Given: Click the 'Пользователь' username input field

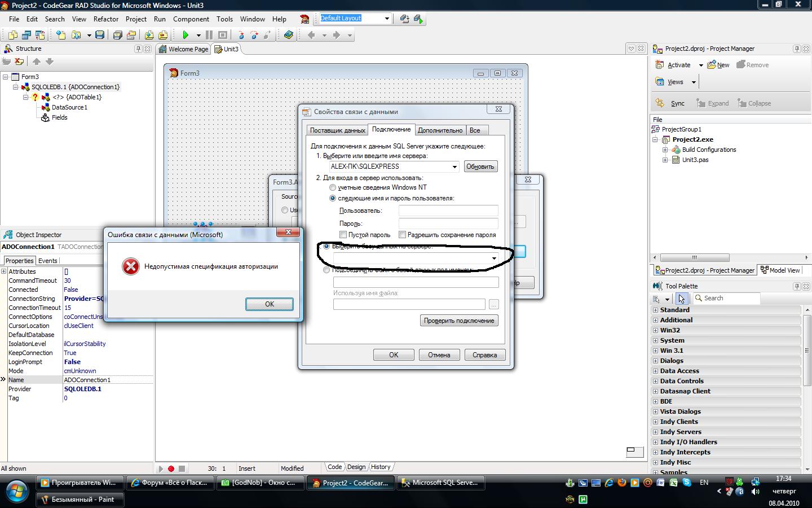Looking at the screenshot, I should tap(448, 211).
